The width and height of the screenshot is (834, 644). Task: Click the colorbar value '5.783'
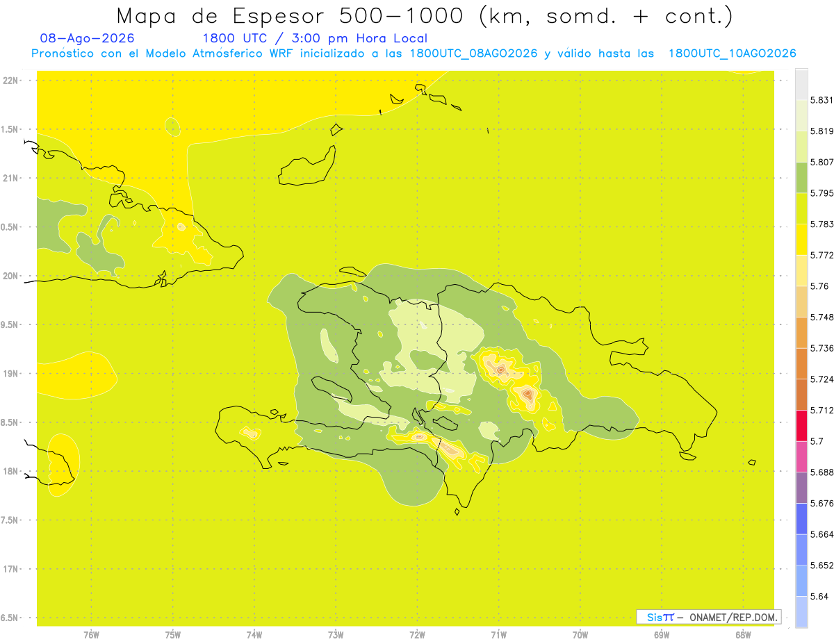click(822, 224)
